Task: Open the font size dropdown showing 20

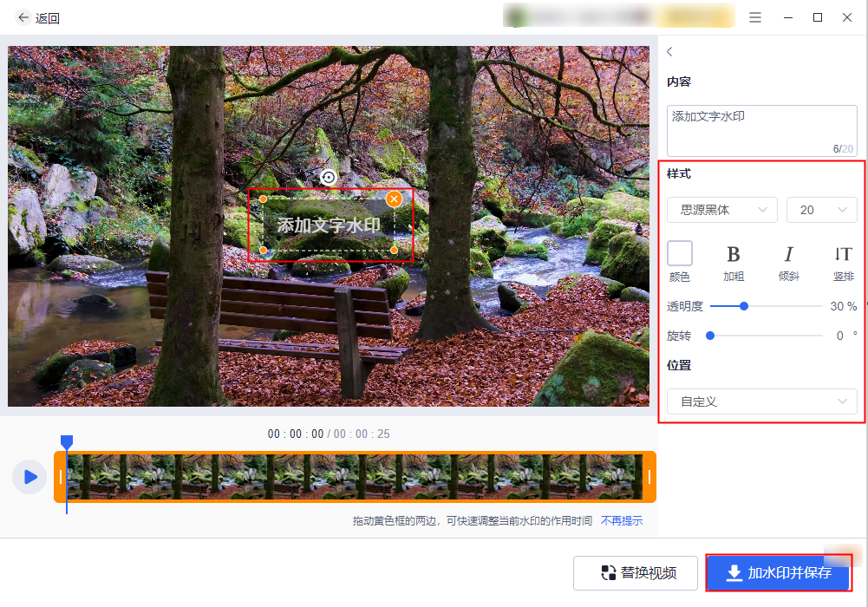Action: click(x=821, y=210)
